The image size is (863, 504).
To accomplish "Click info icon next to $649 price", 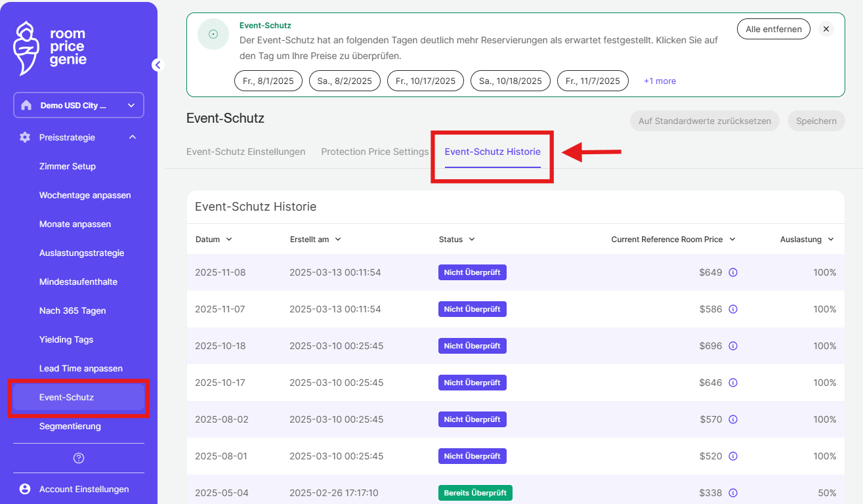I will 733,272.
